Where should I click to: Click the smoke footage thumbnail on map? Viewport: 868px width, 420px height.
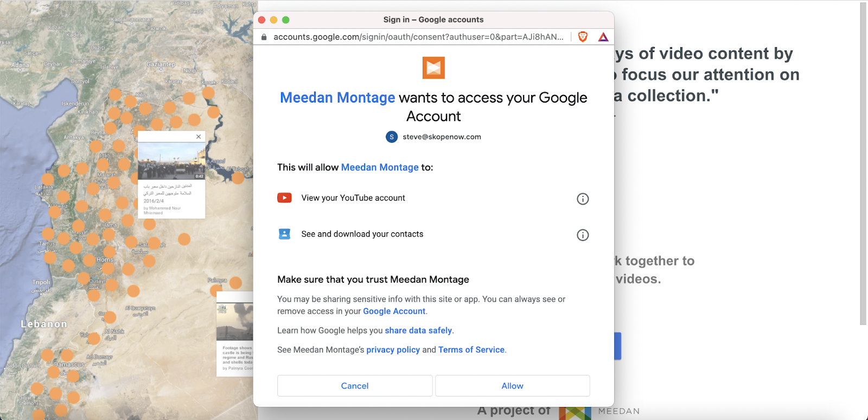[235, 321]
